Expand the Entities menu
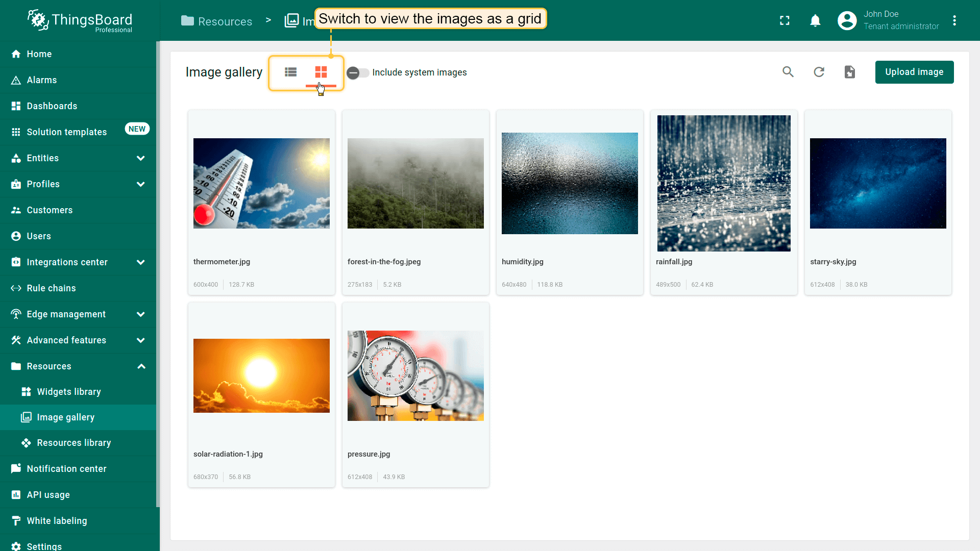Screen dimensions: 980x551 pos(140,158)
